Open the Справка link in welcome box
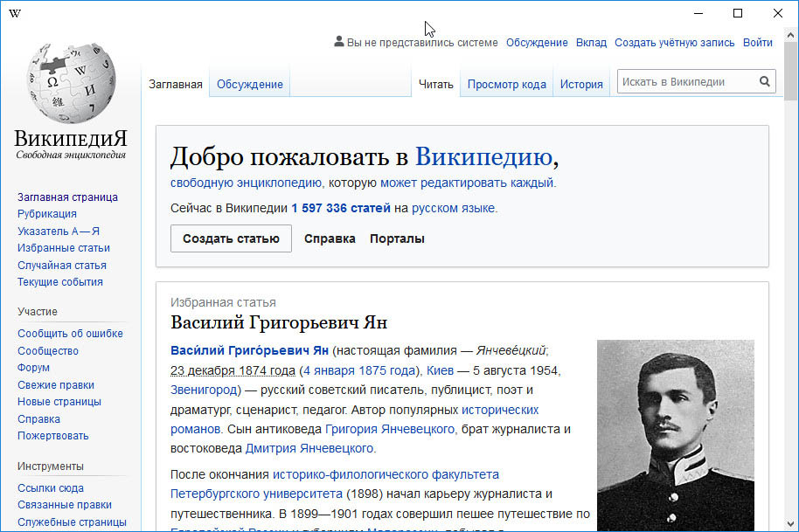Viewport: 799px width, 532px height. click(x=330, y=238)
